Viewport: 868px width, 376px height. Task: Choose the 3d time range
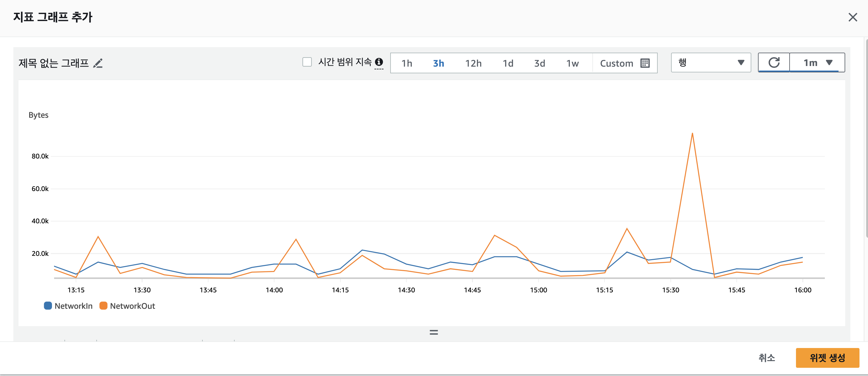[x=539, y=63]
